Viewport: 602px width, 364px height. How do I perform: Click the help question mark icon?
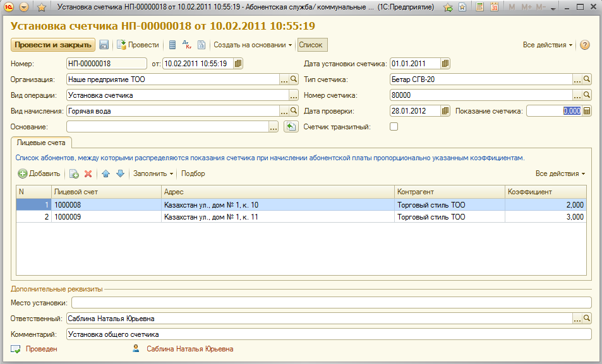click(x=584, y=45)
